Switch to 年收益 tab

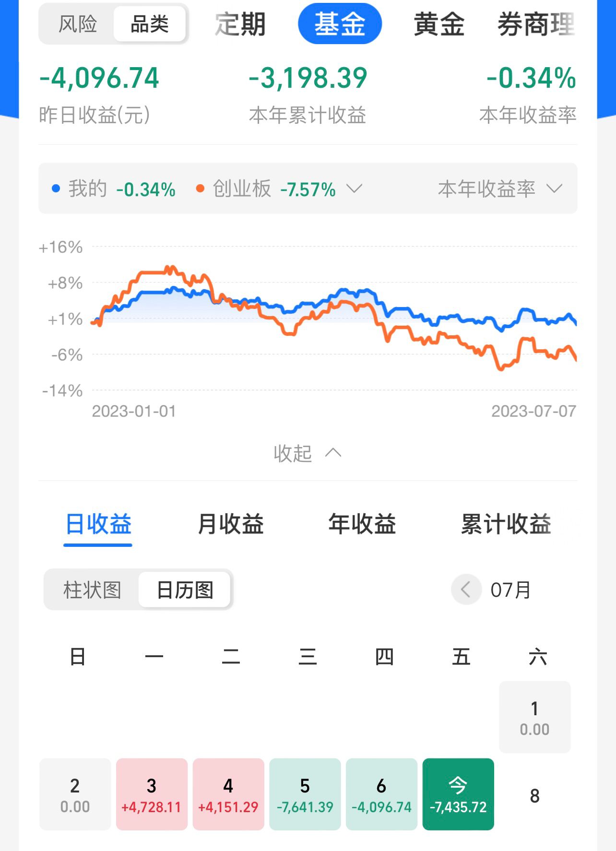click(362, 524)
